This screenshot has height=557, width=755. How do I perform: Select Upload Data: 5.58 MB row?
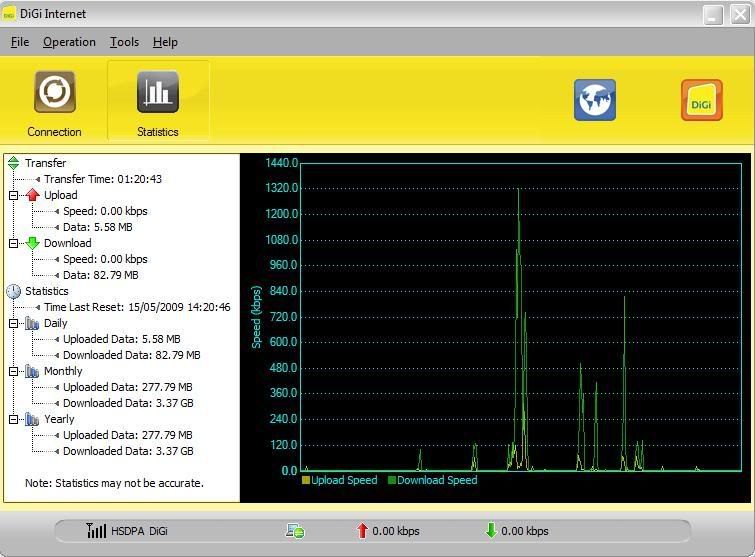click(x=98, y=227)
